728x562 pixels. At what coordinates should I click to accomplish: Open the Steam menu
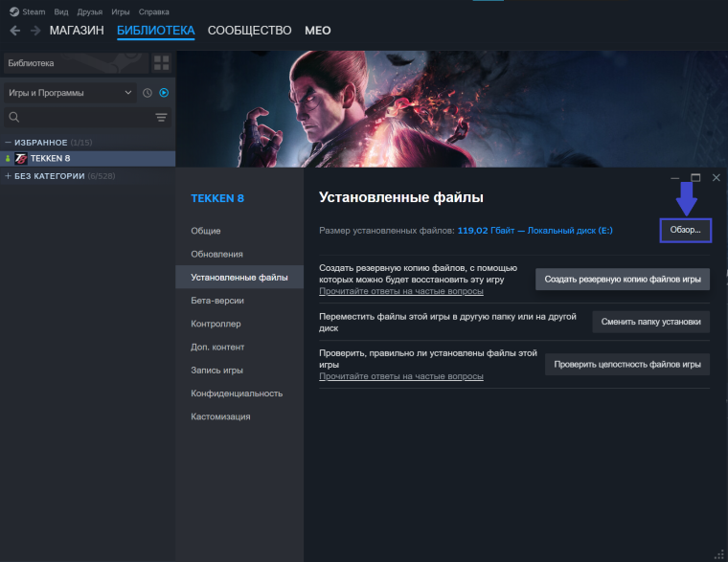point(34,12)
